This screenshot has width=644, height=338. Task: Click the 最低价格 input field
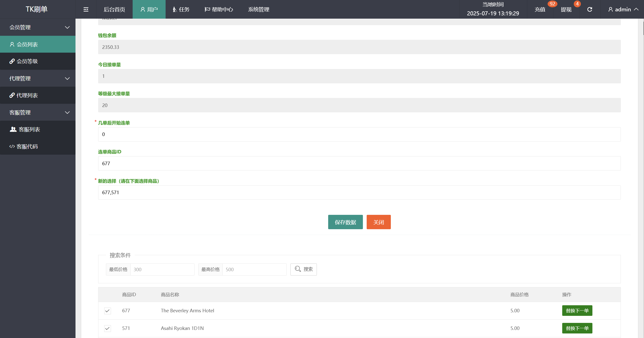[162, 269]
